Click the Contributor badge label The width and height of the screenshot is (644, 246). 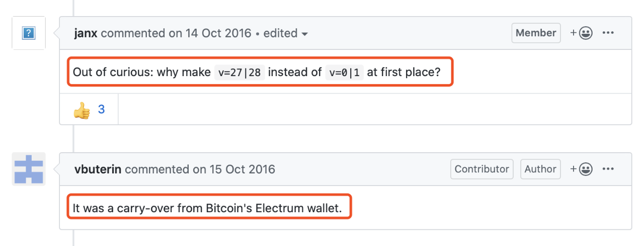[x=482, y=169]
